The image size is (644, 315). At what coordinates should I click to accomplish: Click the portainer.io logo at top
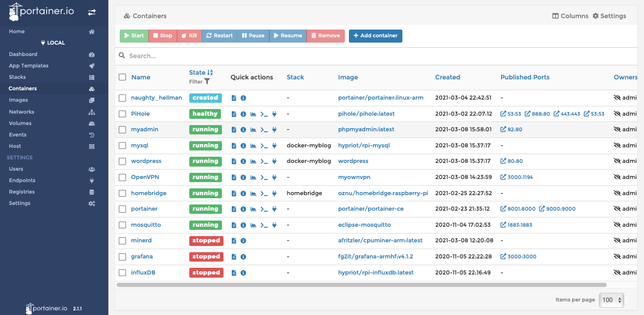coord(41,11)
